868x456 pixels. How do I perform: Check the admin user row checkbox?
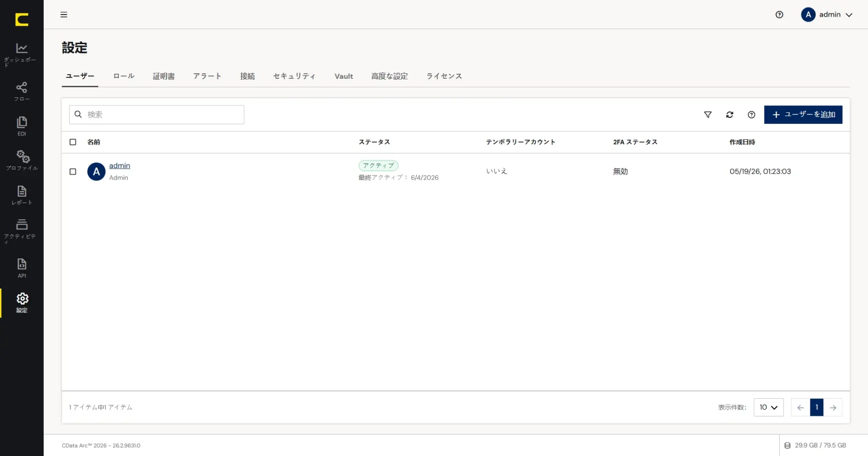(x=73, y=172)
